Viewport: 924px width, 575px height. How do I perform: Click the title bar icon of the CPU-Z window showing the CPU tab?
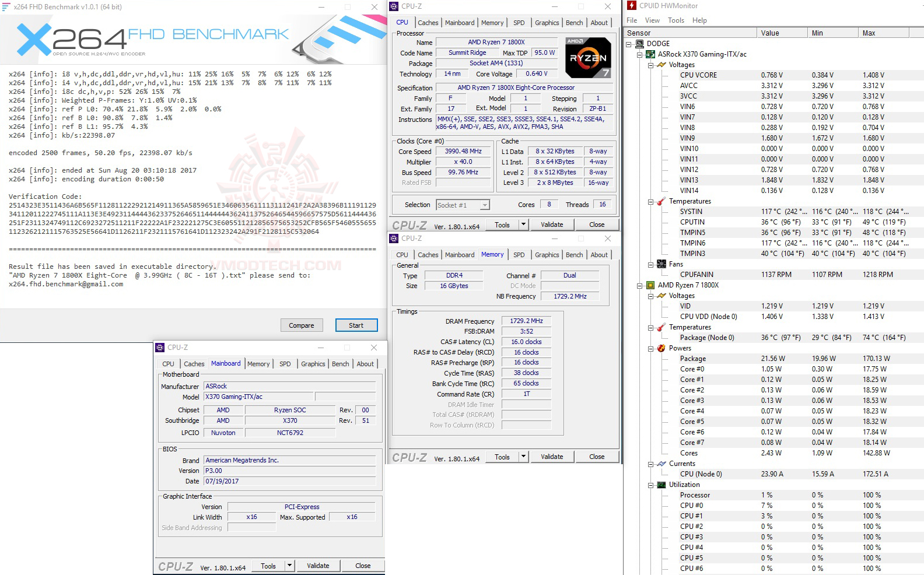pos(394,6)
